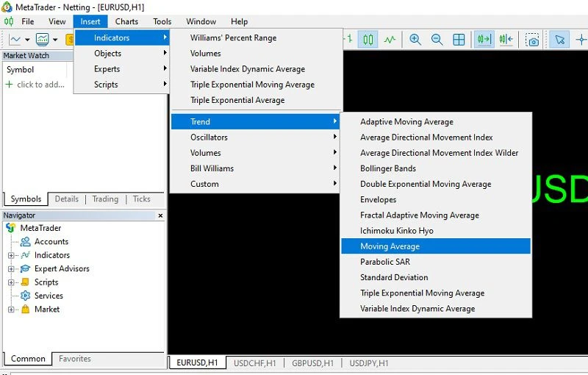Close the Navigator panel
Screen dimensions: 588x375
[x=160, y=215]
